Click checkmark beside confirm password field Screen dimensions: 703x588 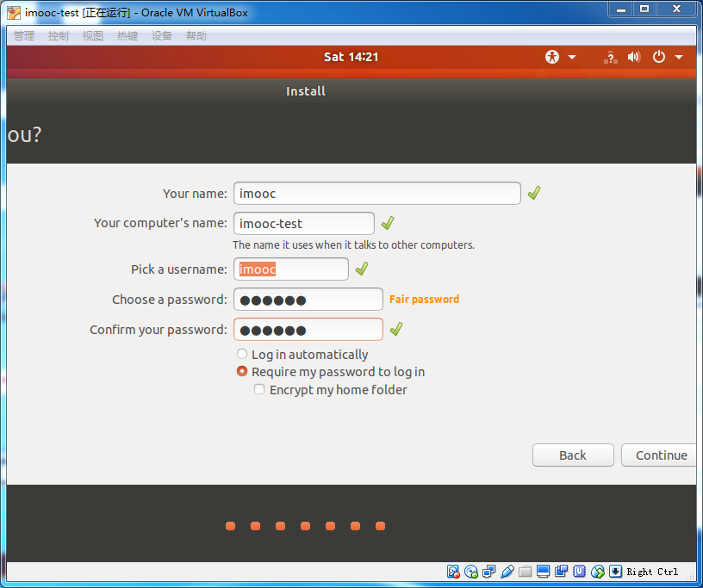[x=396, y=329]
